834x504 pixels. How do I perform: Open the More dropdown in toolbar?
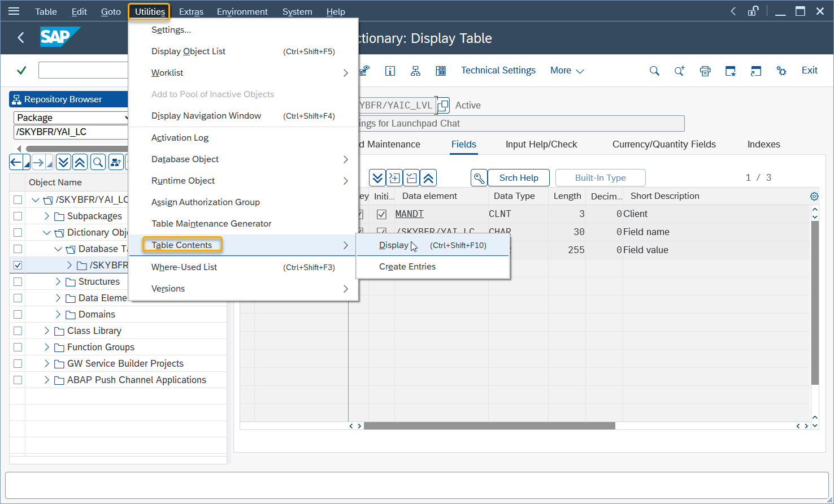coord(567,71)
